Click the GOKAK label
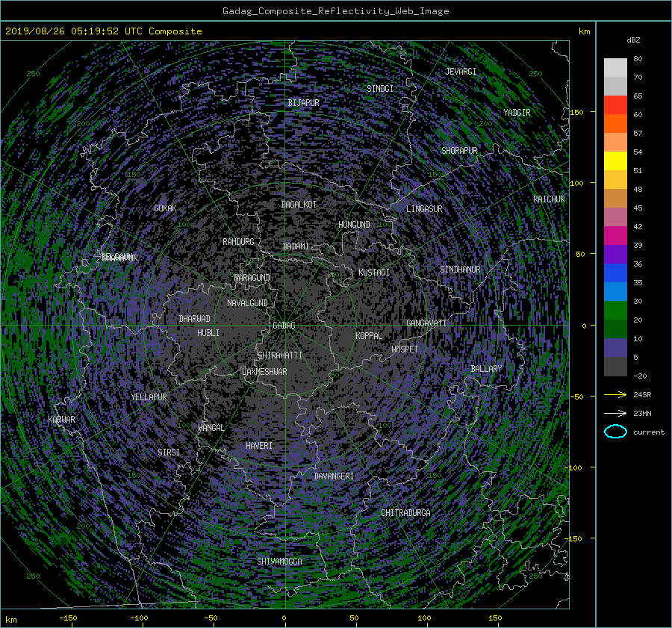The image size is (672, 628). (165, 208)
